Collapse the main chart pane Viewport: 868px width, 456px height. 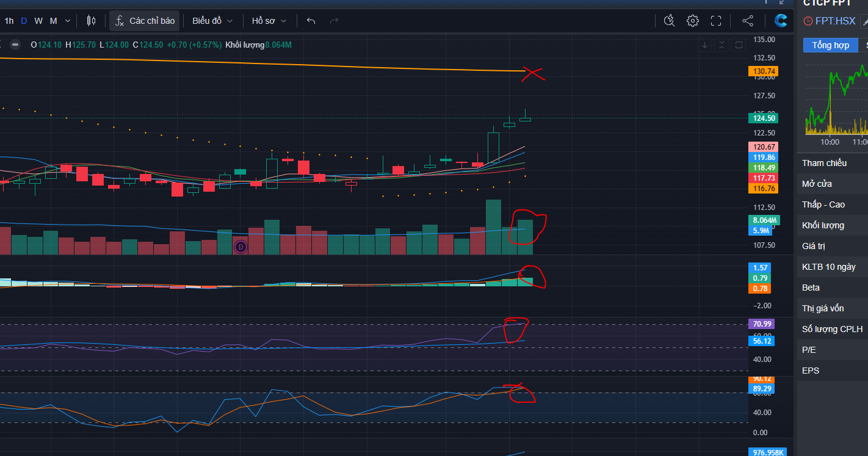click(x=722, y=45)
